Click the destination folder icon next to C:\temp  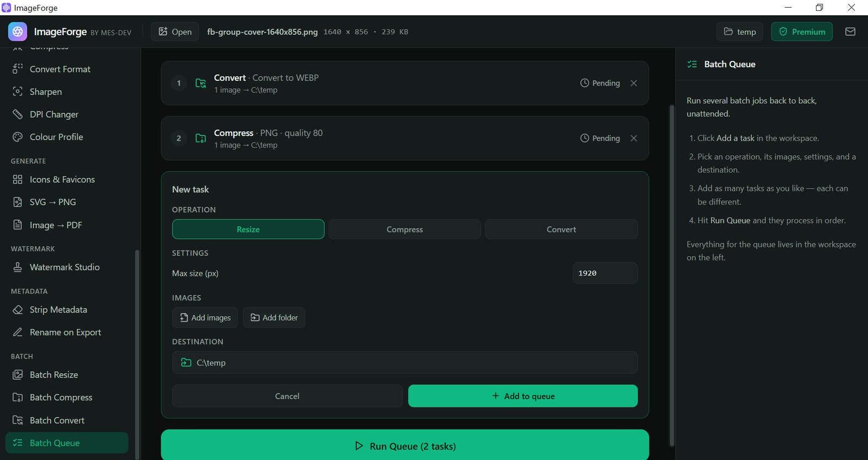(x=186, y=362)
